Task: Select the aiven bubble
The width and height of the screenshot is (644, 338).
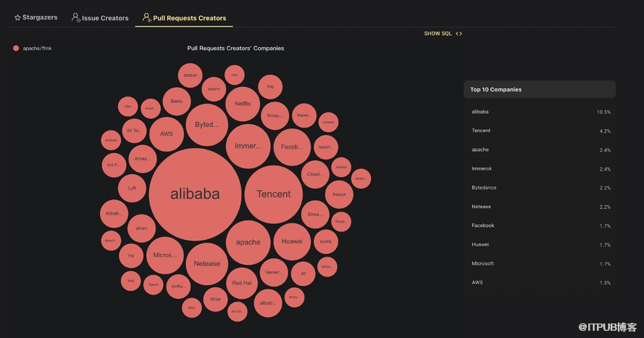Action: [141, 228]
